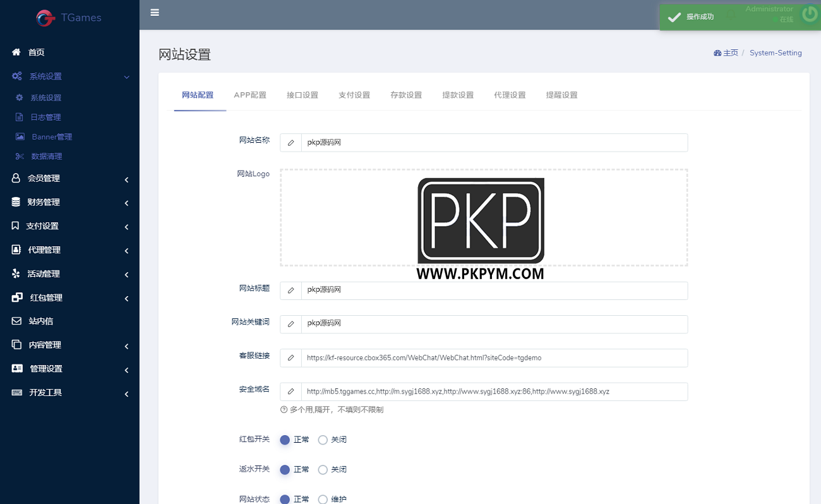Expand the 代理管理 sidebar menu
This screenshot has height=504, width=821.
point(69,250)
